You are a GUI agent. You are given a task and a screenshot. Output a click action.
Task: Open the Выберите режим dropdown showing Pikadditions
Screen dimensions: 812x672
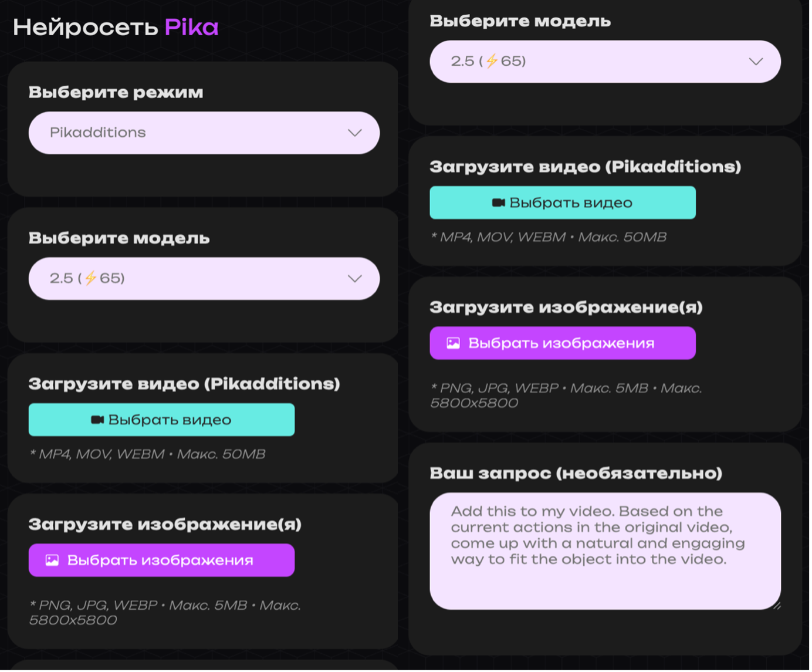click(204, 133)
